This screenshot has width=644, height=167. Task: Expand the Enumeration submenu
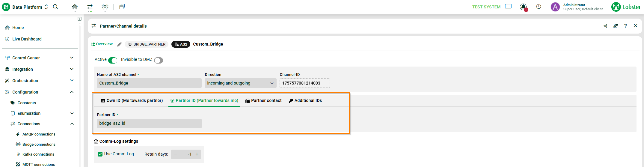72,113
